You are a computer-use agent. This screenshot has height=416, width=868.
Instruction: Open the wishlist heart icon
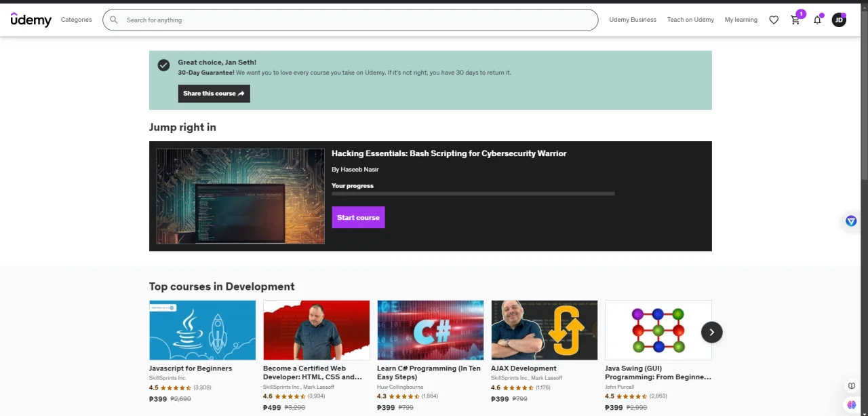[x=774, y=20]
